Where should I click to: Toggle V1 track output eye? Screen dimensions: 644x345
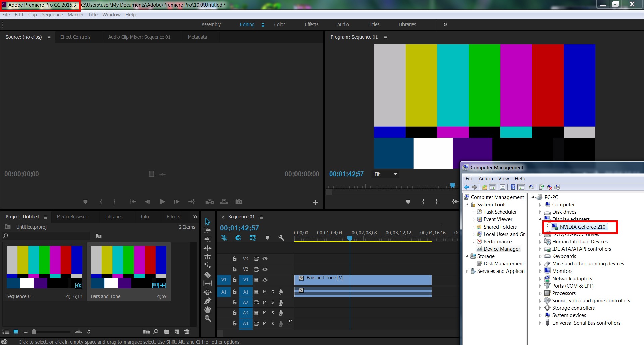265,280
